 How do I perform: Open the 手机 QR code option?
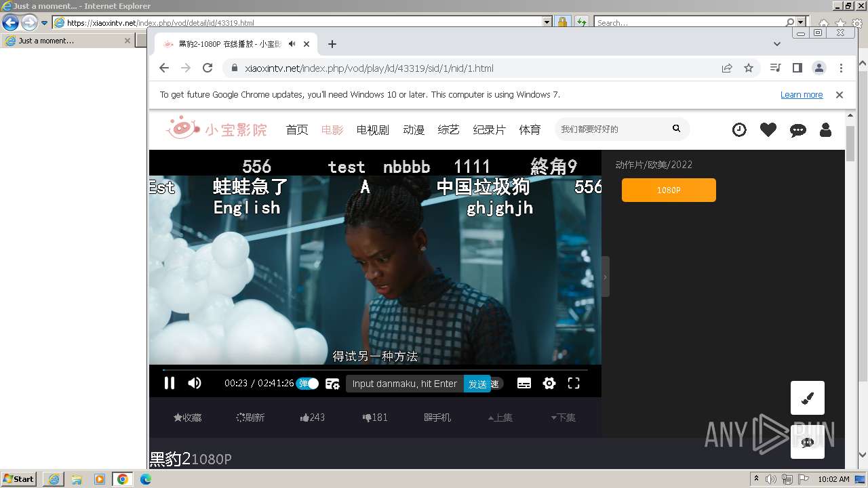pyautogui.click(x=437, y=418)
